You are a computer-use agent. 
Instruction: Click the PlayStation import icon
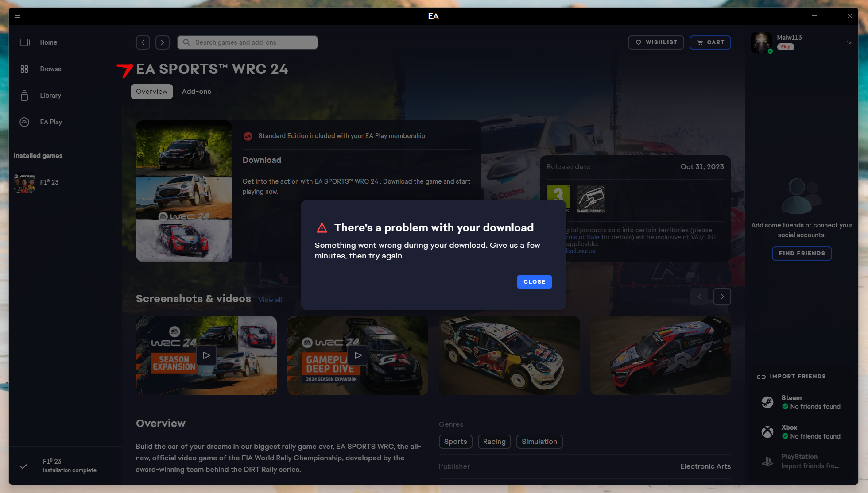pyautogui.click(x=767, y=462)
